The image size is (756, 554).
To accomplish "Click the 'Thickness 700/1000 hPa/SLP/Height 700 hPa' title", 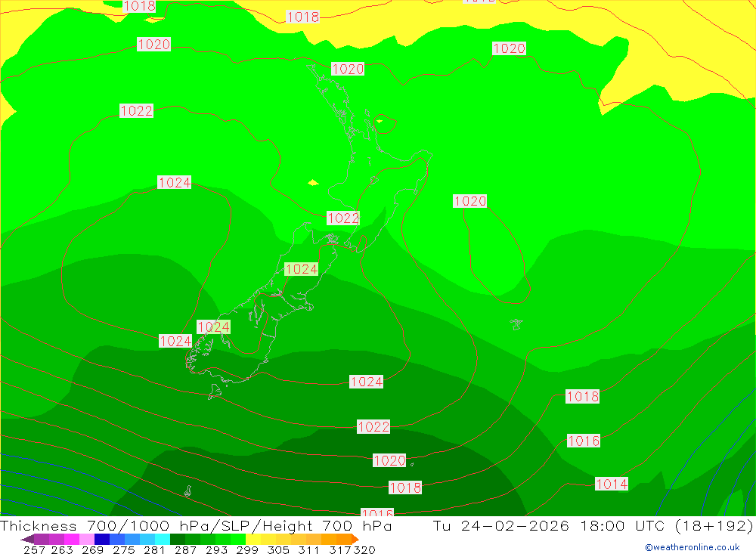I will pos(196,525).
